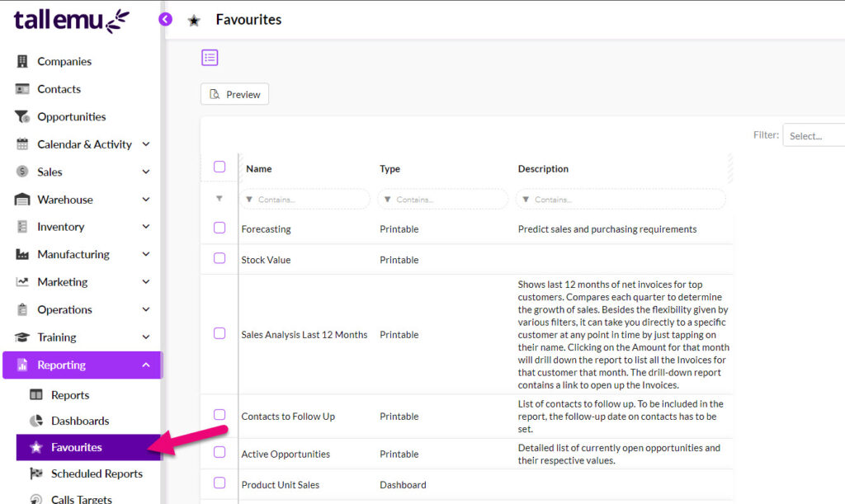Click the star icon beside the Favourites title

(x=195, y=19)
